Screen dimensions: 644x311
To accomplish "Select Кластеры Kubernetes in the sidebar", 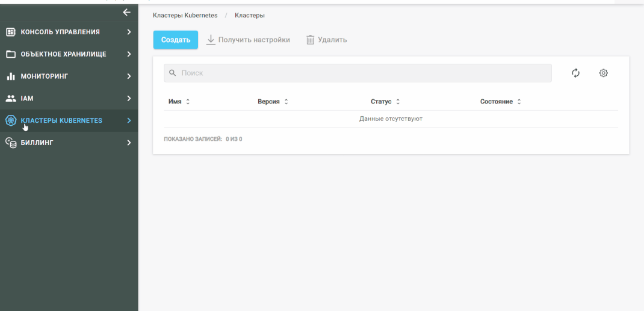I will pyautogui.click(x=61, y=120).
